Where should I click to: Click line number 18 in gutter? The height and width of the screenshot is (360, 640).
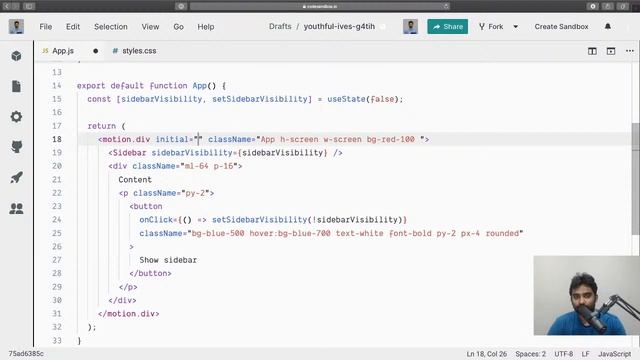57,139
